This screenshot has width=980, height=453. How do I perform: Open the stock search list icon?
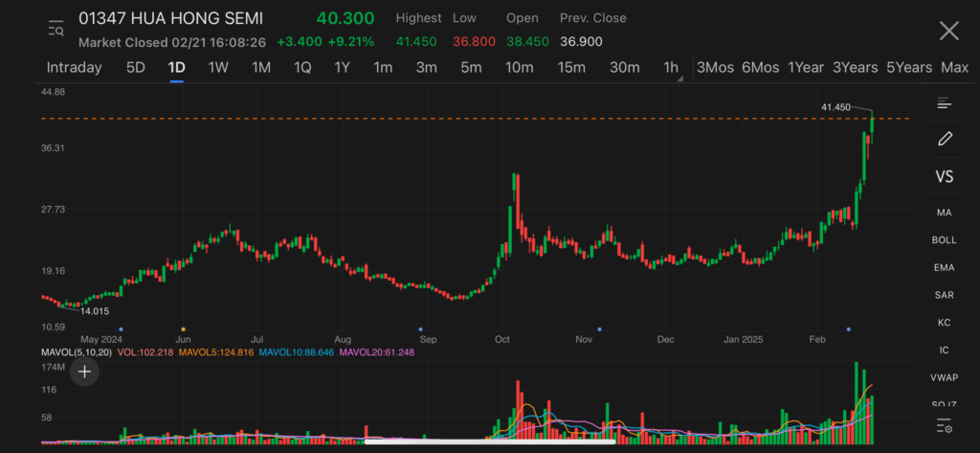click(56, 30)
